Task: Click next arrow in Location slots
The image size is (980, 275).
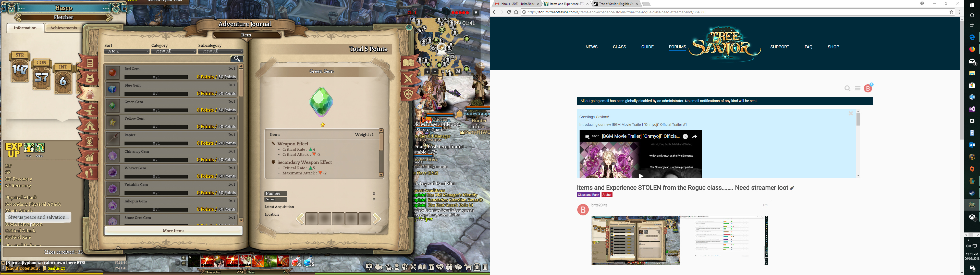Action: (377, 219)
